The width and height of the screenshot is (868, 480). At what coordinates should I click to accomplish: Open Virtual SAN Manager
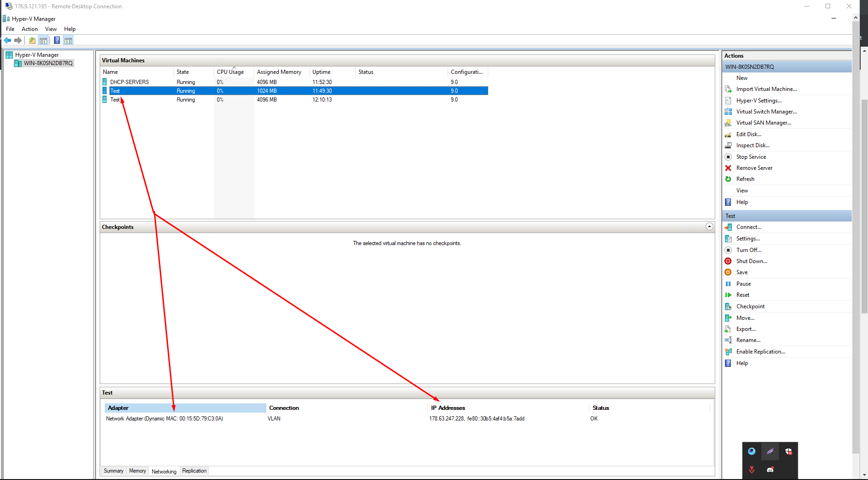click(763, 122)
